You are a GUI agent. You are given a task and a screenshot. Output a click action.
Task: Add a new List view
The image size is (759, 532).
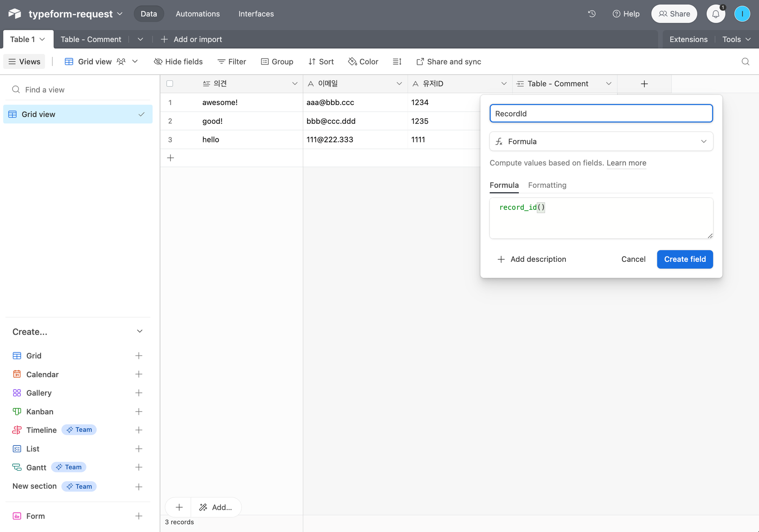[x=139, y=449]
